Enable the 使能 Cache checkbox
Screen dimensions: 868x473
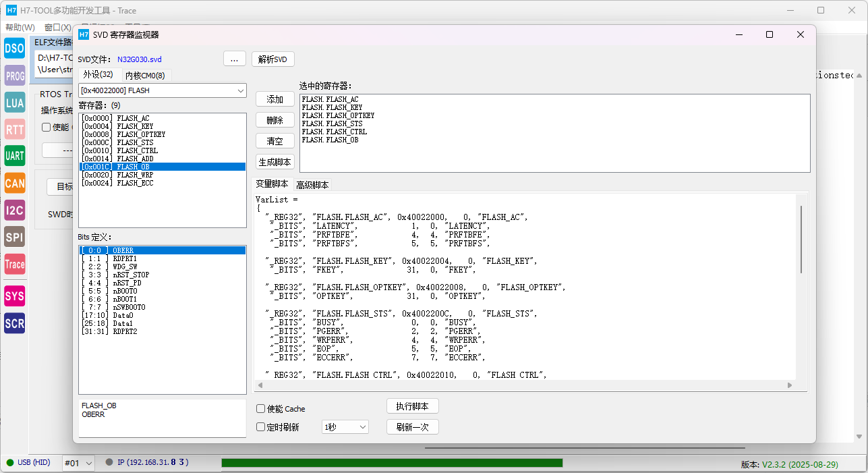point(261,409)
